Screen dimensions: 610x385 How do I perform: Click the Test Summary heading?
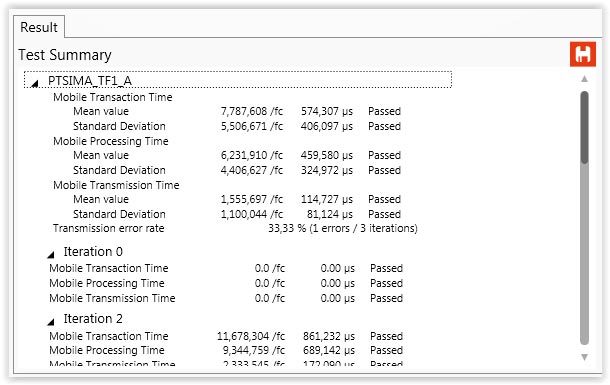click(x=65, y=55)
